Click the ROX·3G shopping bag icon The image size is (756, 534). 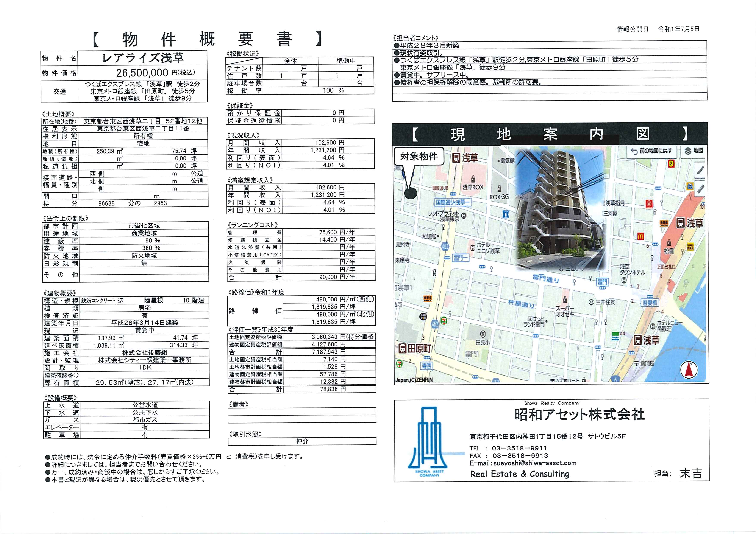click(499, 189)
